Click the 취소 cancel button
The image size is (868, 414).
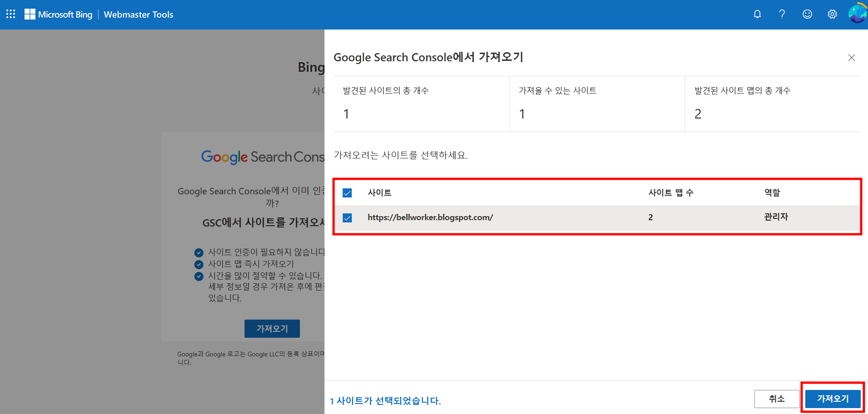(x=777, y=399)
